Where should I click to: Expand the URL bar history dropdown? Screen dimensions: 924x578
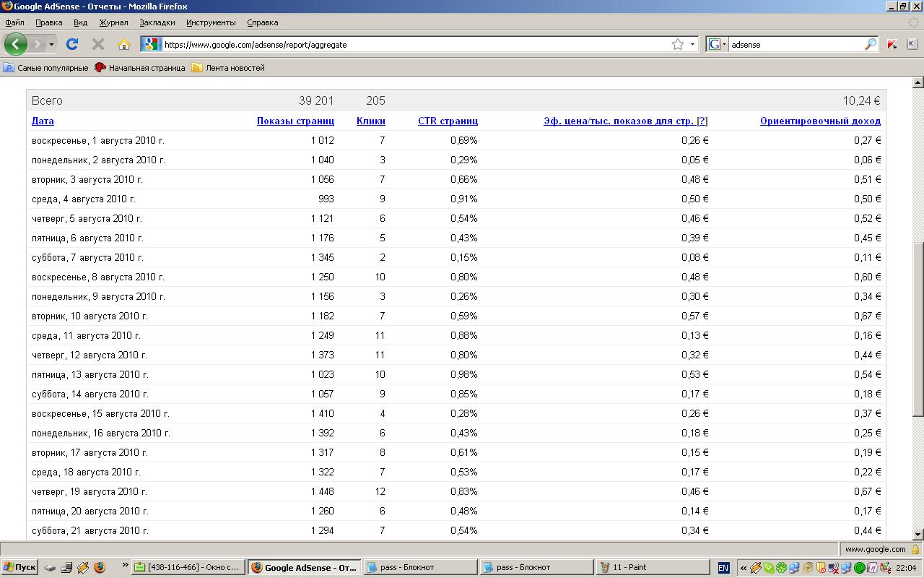692,44
